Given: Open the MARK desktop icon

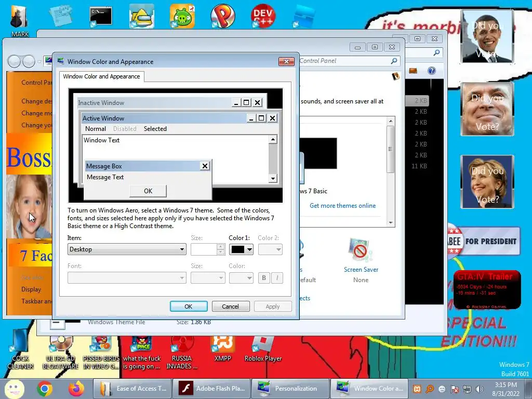Looking at the screenshot, I should coord(19,20).
